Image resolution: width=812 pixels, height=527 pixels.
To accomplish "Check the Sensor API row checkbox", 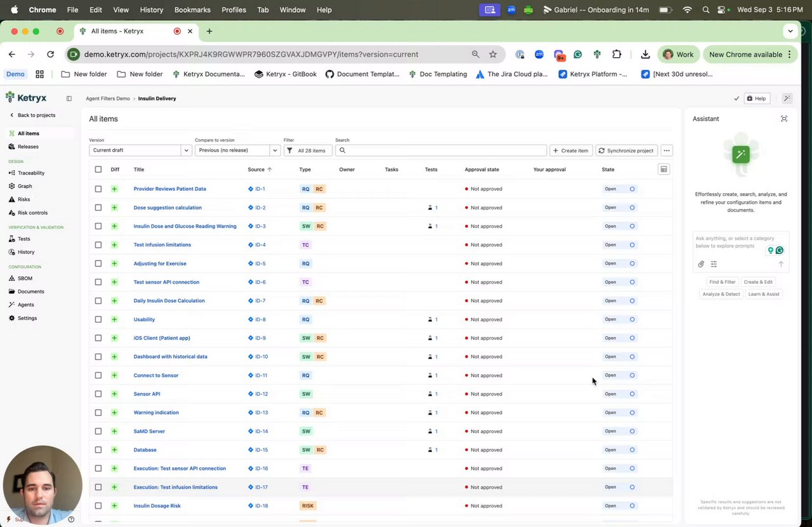I will [98, 394].
